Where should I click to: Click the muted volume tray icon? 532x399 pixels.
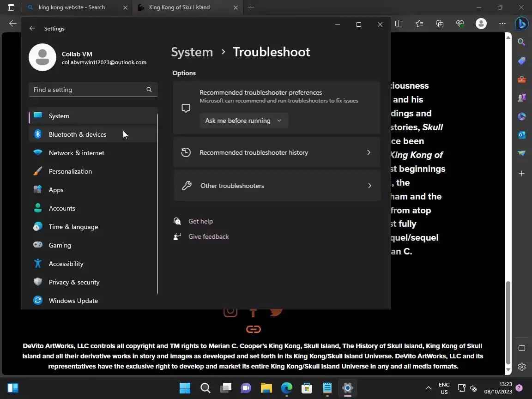click(473, 388)
